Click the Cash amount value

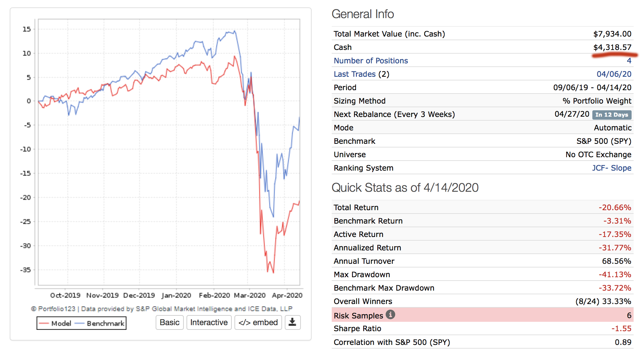612,47
